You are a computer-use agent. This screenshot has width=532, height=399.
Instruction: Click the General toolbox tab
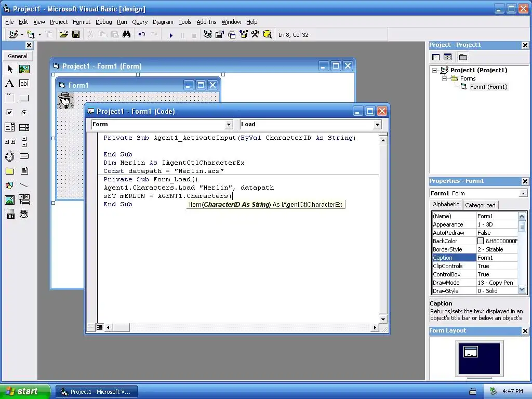[18, 56]
